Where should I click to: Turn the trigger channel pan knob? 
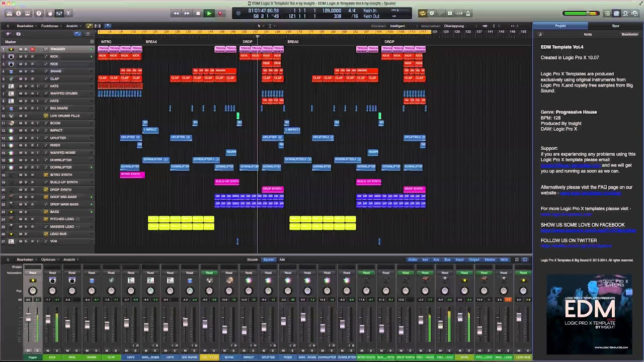(x=33, y=291)
